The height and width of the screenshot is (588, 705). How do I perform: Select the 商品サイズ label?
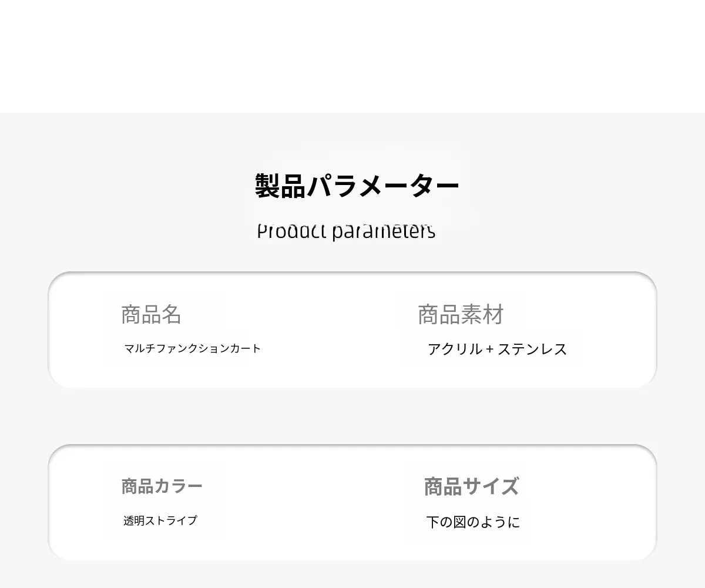(471, 486)
